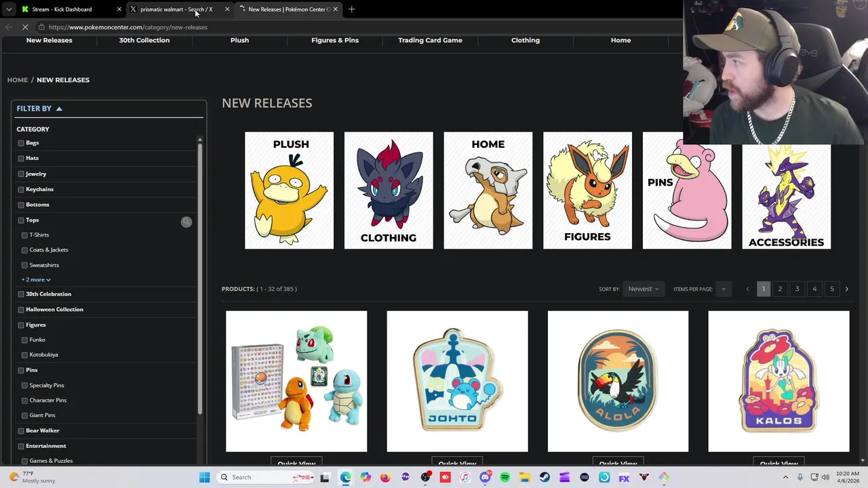Launch Steam from the taskbar
This screenshot has width=868, height=488.
[x=545, y=477]
